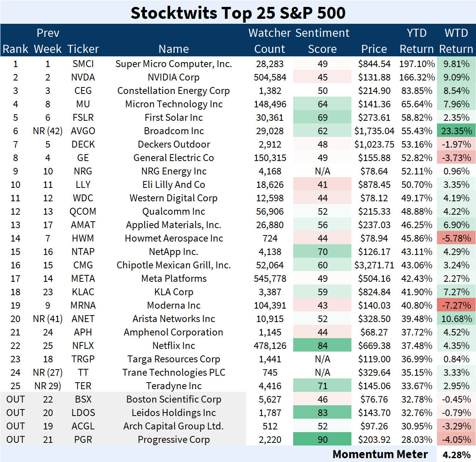Click the $844.54 price cell
The width and height of the screenshot is (476, 462).
pos(374,64)
